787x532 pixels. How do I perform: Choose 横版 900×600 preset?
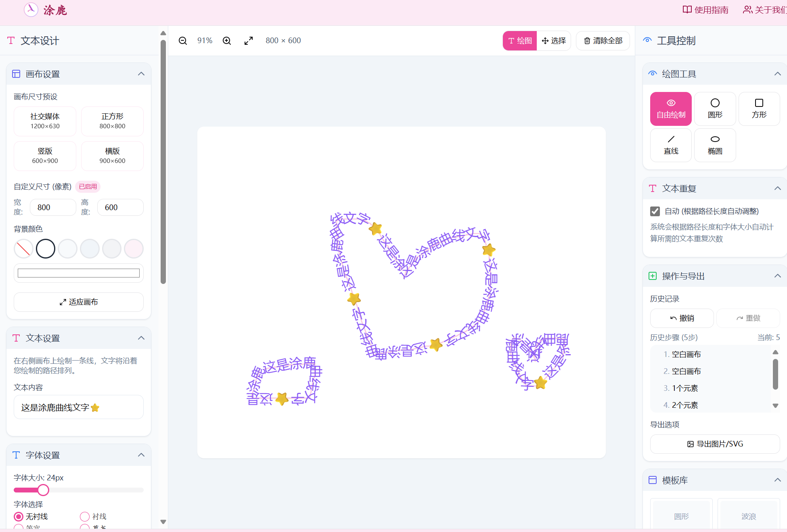point(112,156)
